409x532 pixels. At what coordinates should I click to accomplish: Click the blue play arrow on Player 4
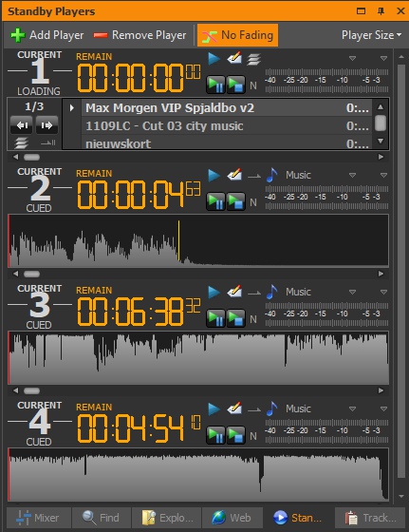click(x=214, y=409)
